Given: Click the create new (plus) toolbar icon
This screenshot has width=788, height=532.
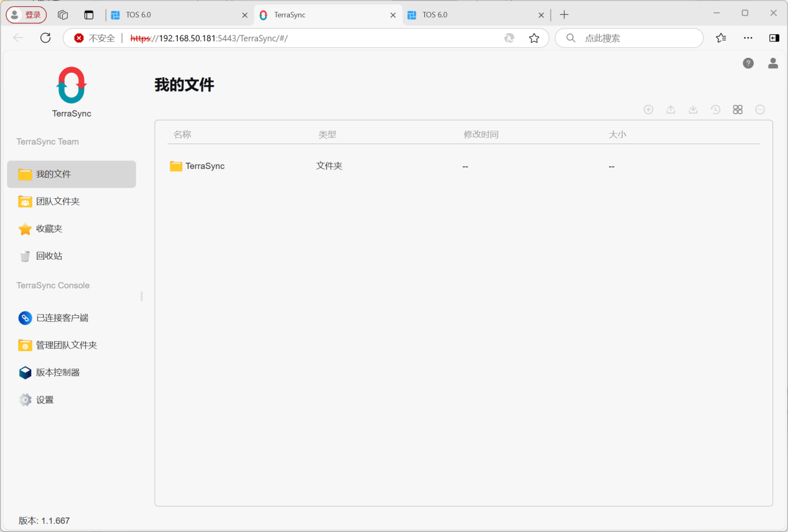Looking at the screenshot, I should [648, 109].
